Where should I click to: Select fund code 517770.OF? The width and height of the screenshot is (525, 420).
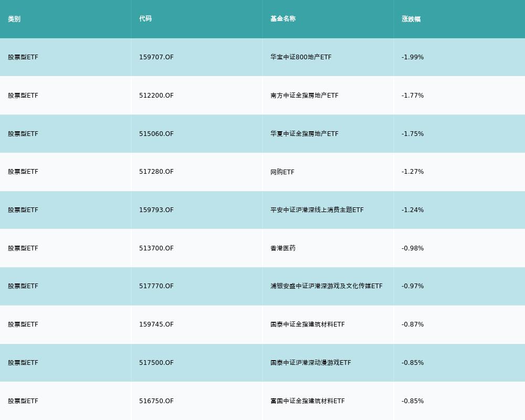156,286
